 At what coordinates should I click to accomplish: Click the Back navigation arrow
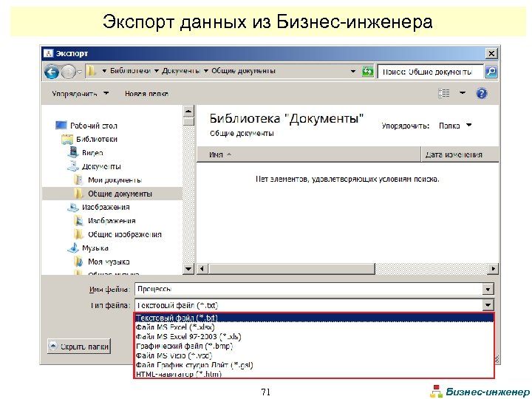coord(52,72)
